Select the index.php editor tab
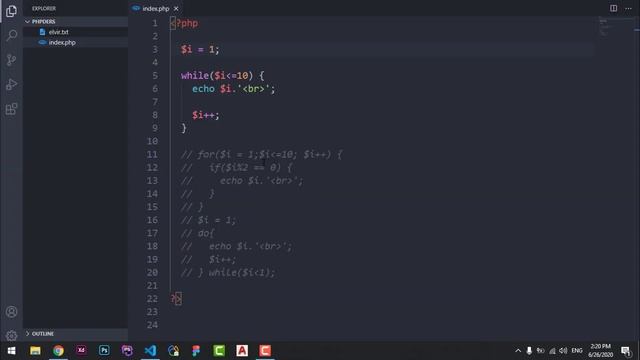The width and height of the screenshot is (640, 360). 156,9
